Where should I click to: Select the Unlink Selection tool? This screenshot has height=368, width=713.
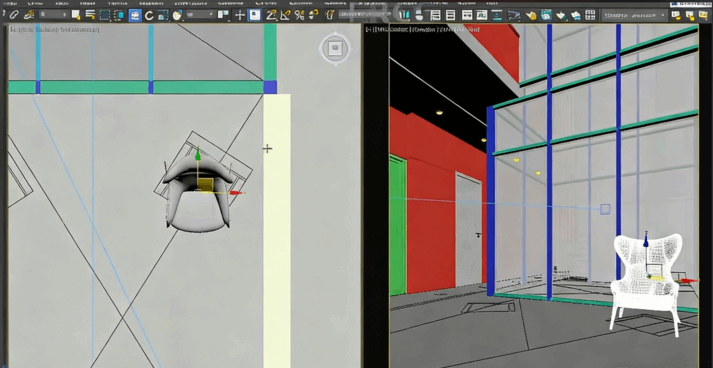14,15
